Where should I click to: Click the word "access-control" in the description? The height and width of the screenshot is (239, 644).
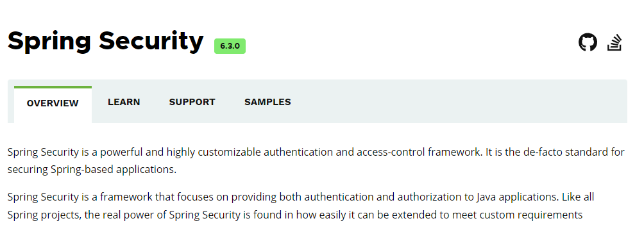point(391,152)
